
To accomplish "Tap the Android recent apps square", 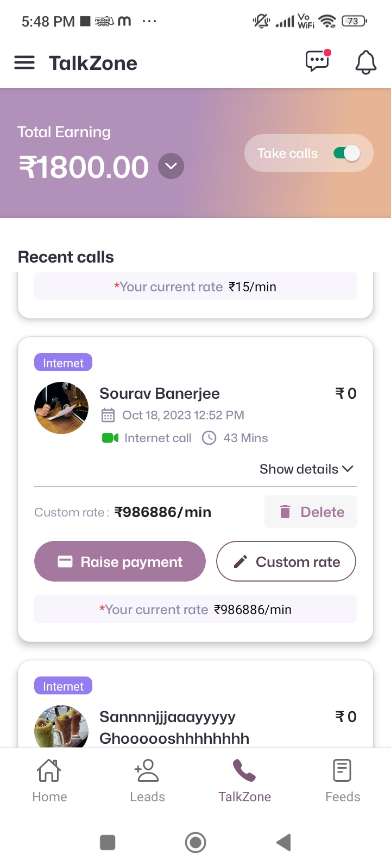I will (x=108, y=843).
